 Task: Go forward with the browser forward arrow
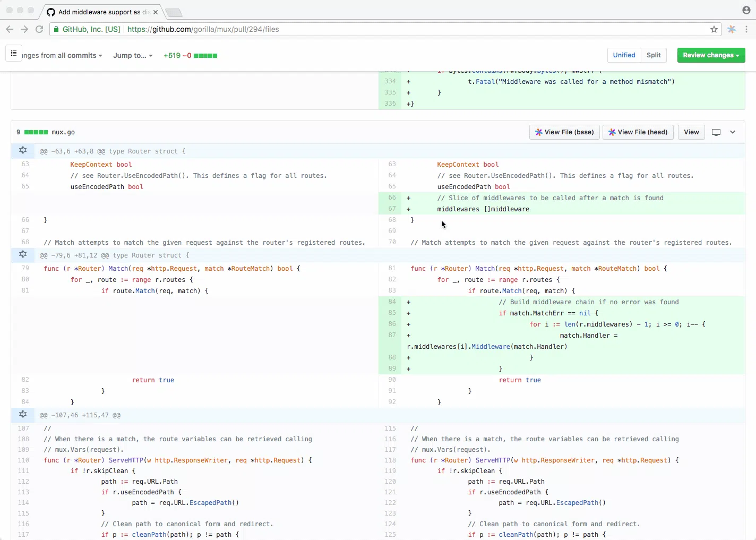pyautogui.click(x=24, y=29)
